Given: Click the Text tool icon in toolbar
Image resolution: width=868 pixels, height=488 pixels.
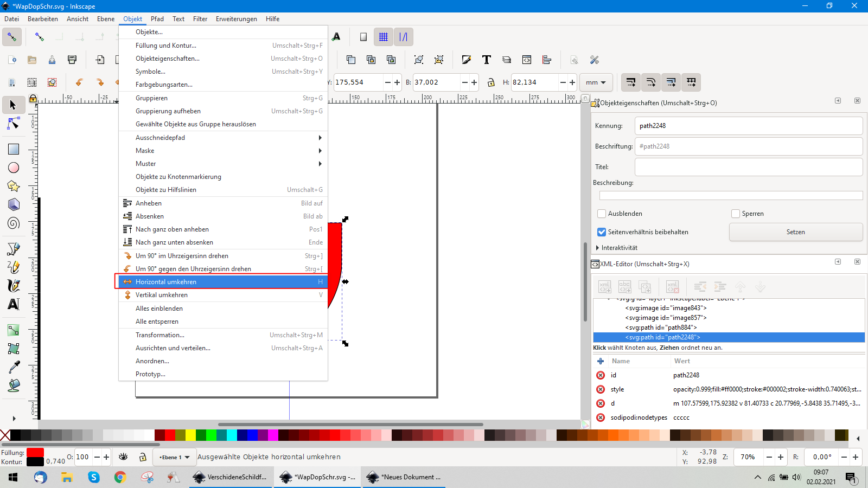Looking at the screenshot, I should [487, 60].
